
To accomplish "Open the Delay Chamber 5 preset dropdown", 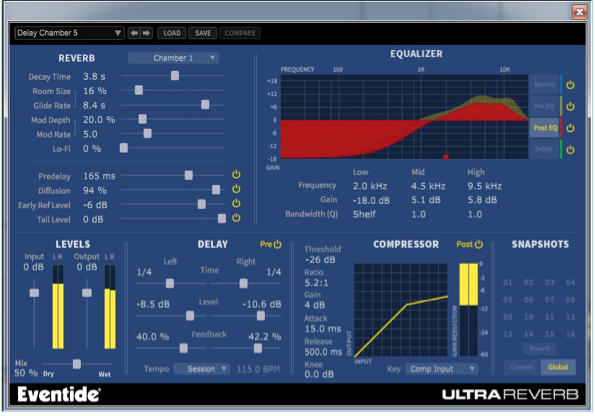I will point(69,33).
